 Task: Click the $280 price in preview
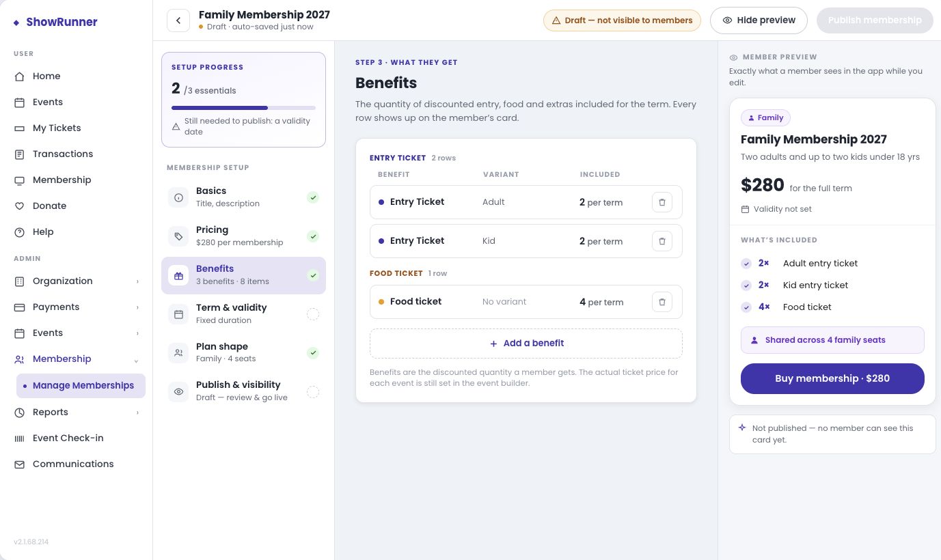[763, 185]
